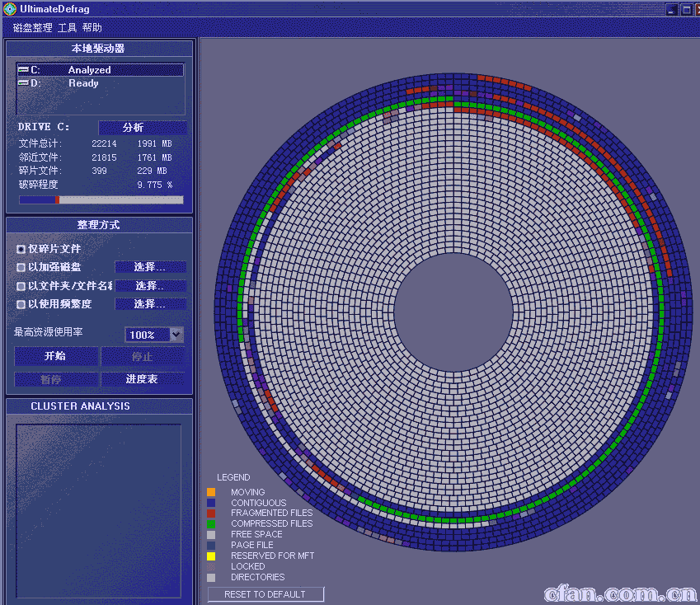
Task: Click the green COMPRESSED FILES legend swatch
Action: (211, 524)
